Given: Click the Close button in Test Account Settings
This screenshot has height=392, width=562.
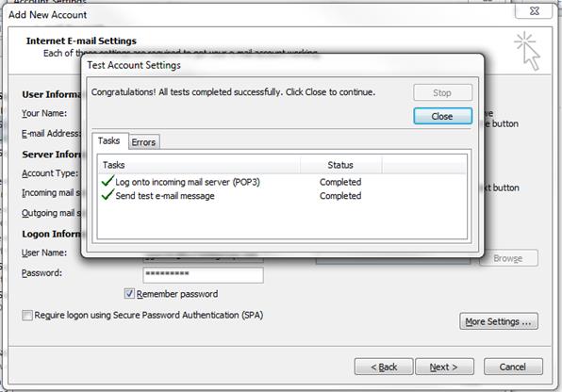Looking at the screenshot, I should click(442, 116).
